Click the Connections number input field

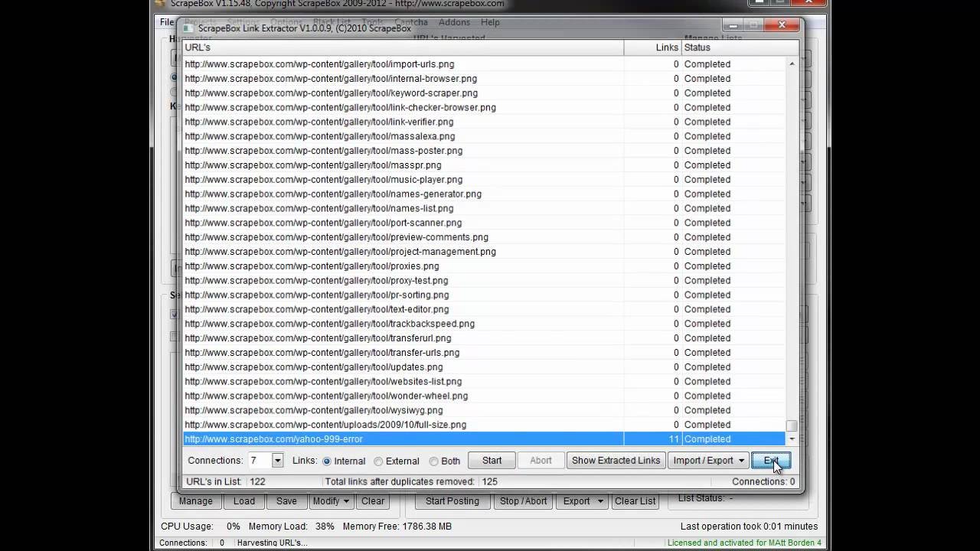pyautogui.click(x=259, y=461)
